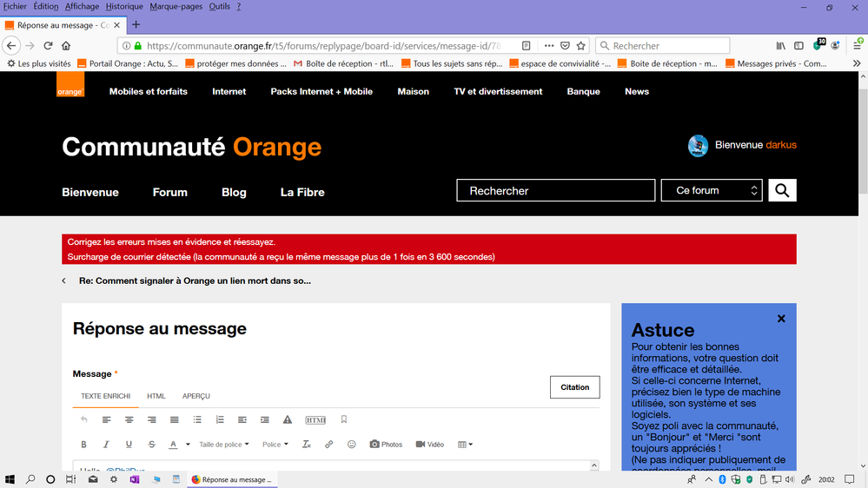The height and width of the screenshot is (488, 868).
Task: Open La Fibre navigation item
Action: click(302, 193)
